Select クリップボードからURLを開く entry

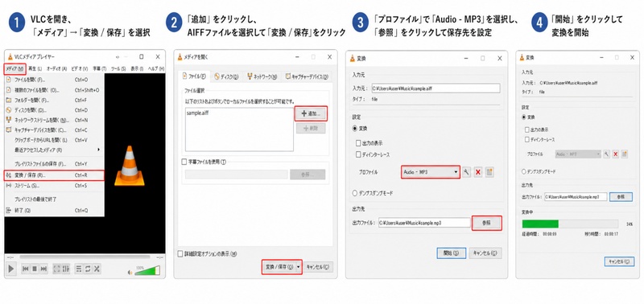[x=54, y=140]
